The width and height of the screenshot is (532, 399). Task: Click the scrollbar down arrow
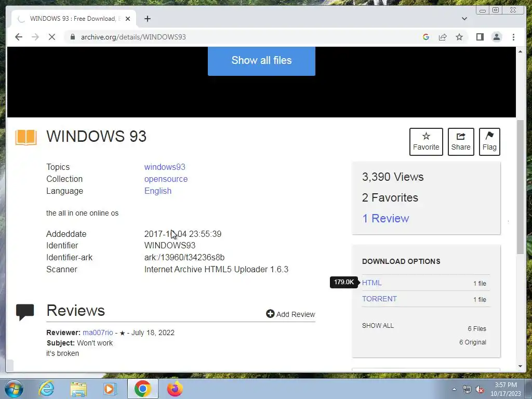pos(520,366)
